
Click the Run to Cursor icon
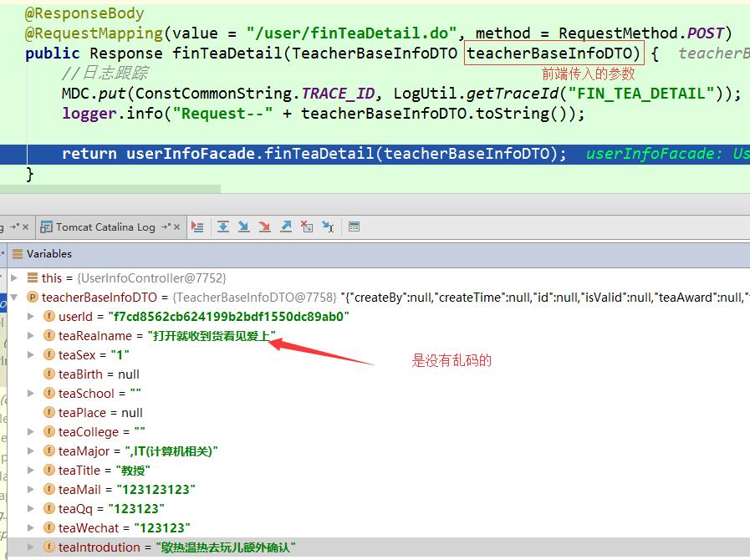pos(327,226)
